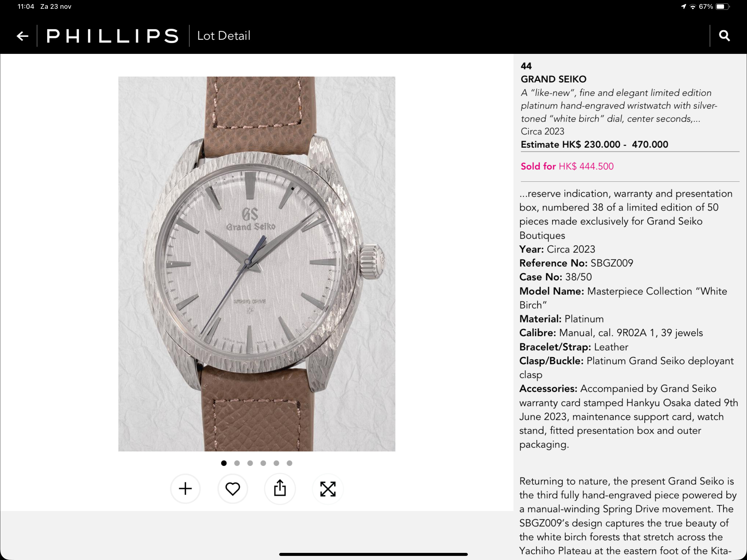Select the sixth image dot indicator

tap(290, 463)
